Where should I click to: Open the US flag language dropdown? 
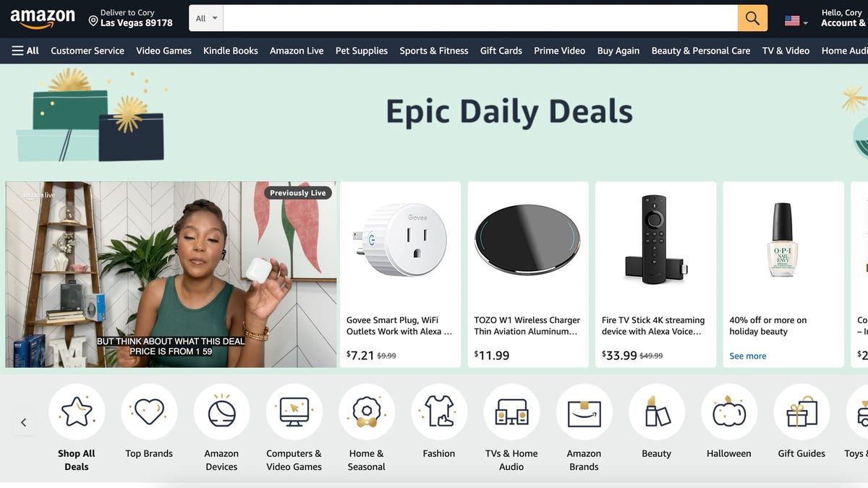pyautogui.click(x=796, y=21)
